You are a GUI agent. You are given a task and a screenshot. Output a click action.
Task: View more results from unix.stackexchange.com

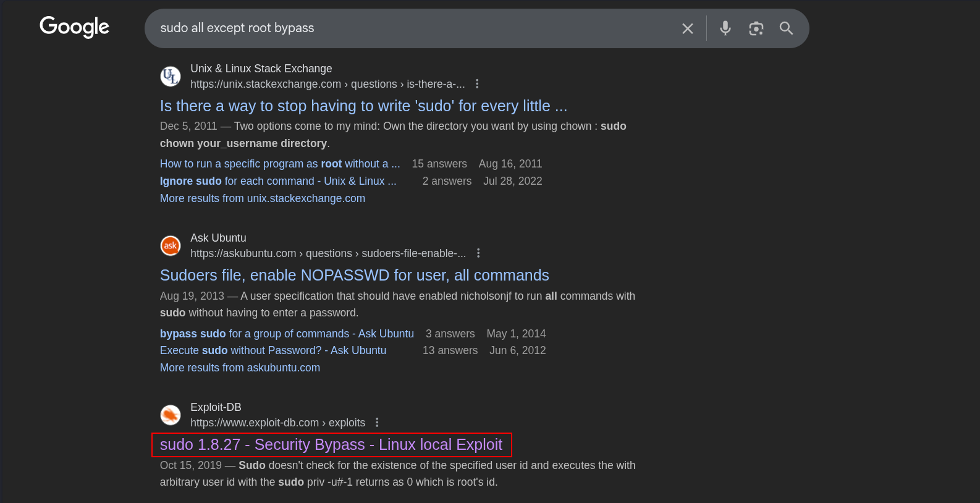tap(263, 198)
